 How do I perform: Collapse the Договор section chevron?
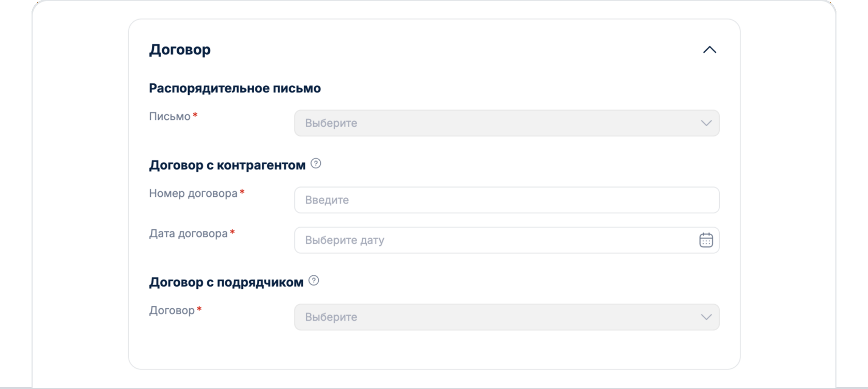coord(709,50)
